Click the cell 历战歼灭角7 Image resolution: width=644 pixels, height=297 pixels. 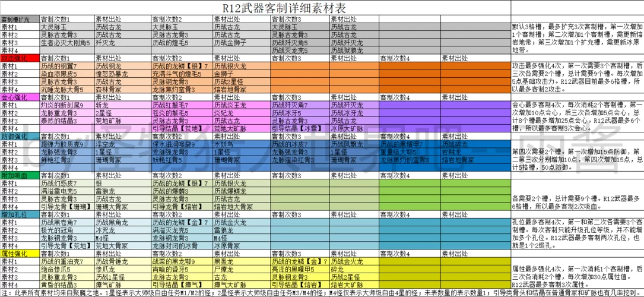[299, 105]
